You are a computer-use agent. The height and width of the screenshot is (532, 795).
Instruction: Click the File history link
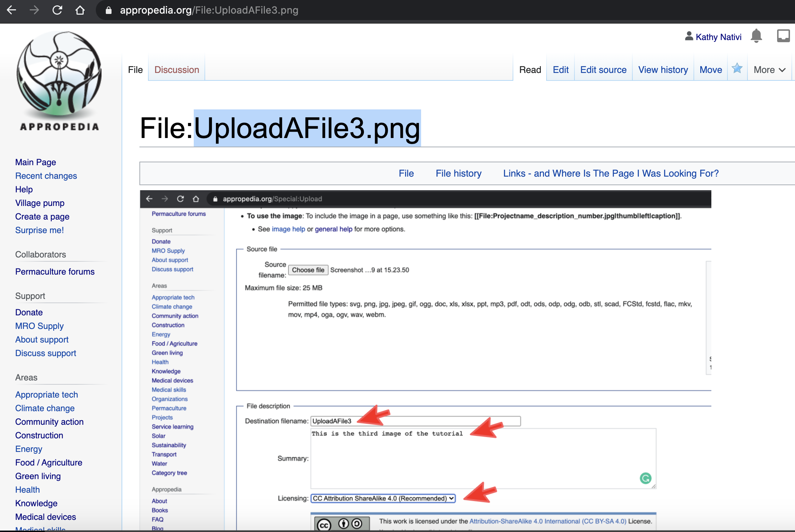pos(458,173)
